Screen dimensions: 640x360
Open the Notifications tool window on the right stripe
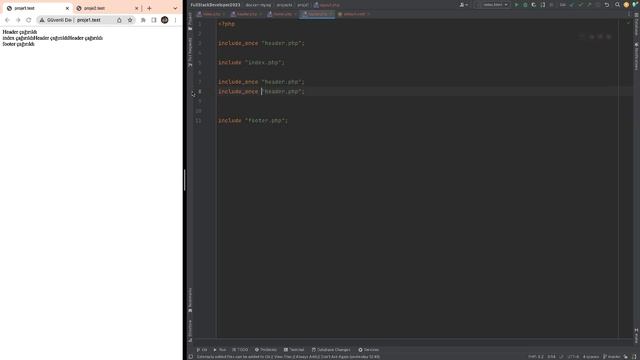[636, 56]
